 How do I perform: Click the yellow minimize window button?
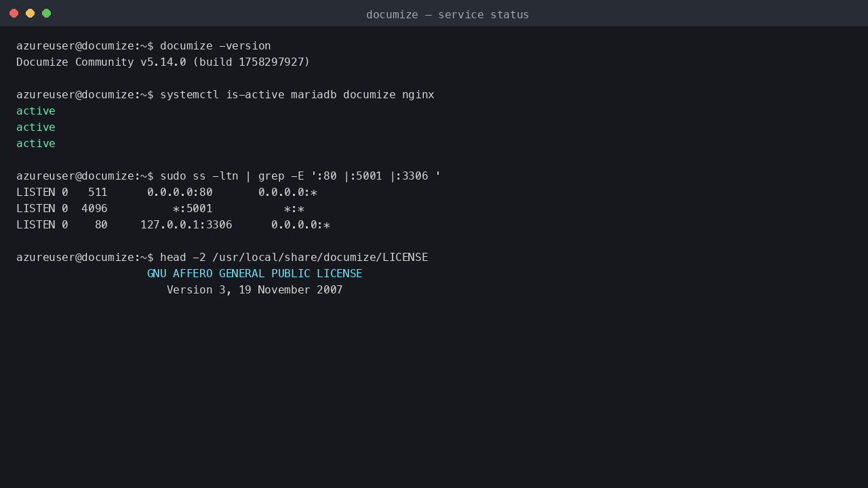click(x=30, y=13)
